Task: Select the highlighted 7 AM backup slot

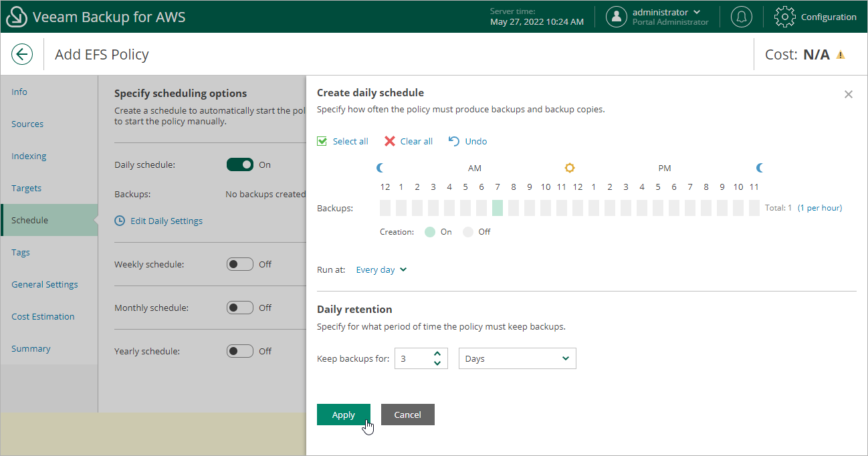Action: click(x=498, y=208)
